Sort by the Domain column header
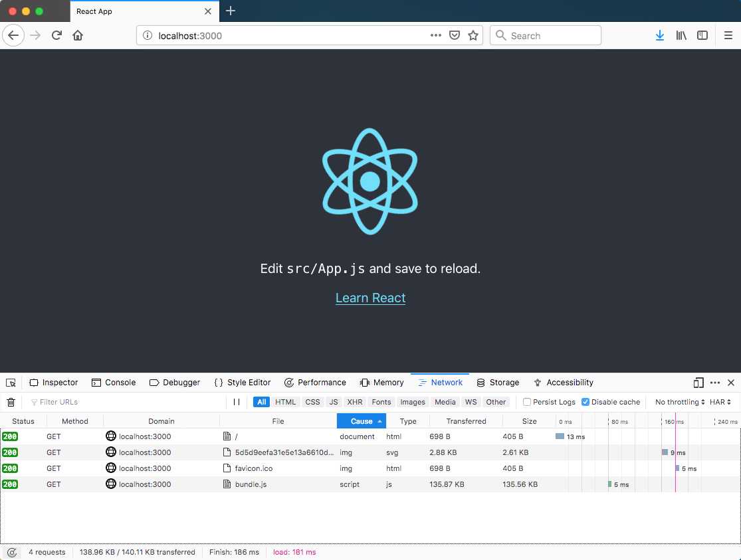Viewport: 741px width, 560px height. [x=161, y=421]
